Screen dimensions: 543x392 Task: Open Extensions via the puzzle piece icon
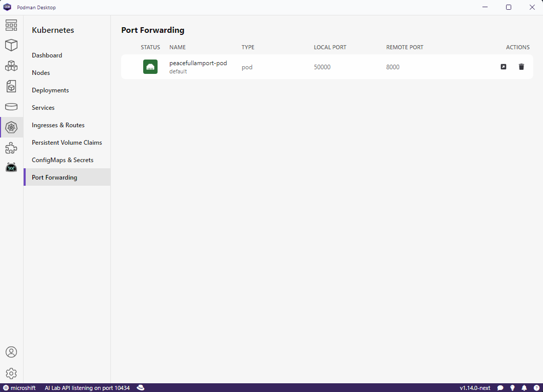[11, 148]
